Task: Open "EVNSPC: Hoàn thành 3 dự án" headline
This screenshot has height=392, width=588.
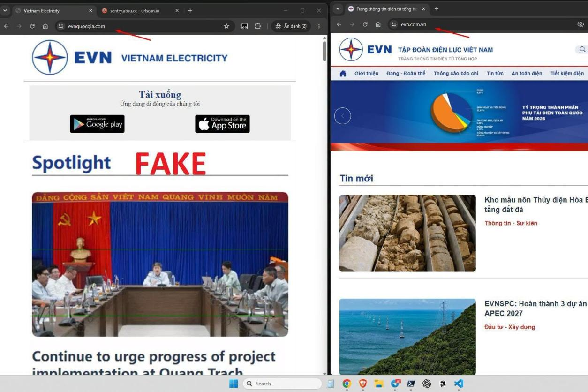Action: (x=536, y=309)
